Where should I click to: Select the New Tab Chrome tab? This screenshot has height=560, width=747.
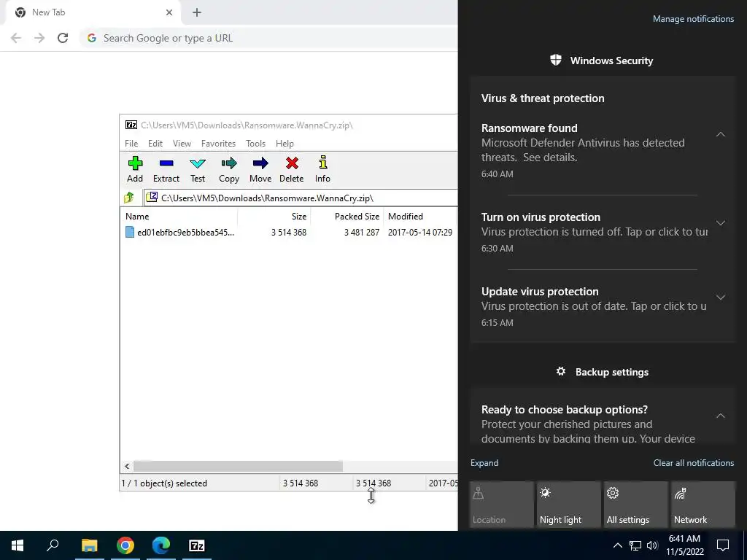point(93,12)
